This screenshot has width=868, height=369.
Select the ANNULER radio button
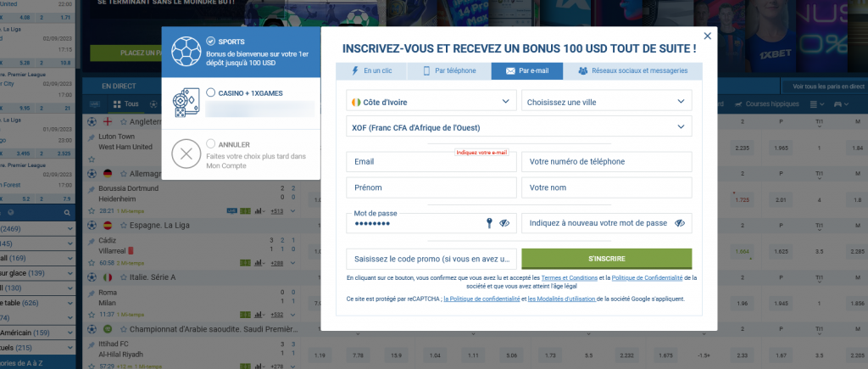[210, 144]
